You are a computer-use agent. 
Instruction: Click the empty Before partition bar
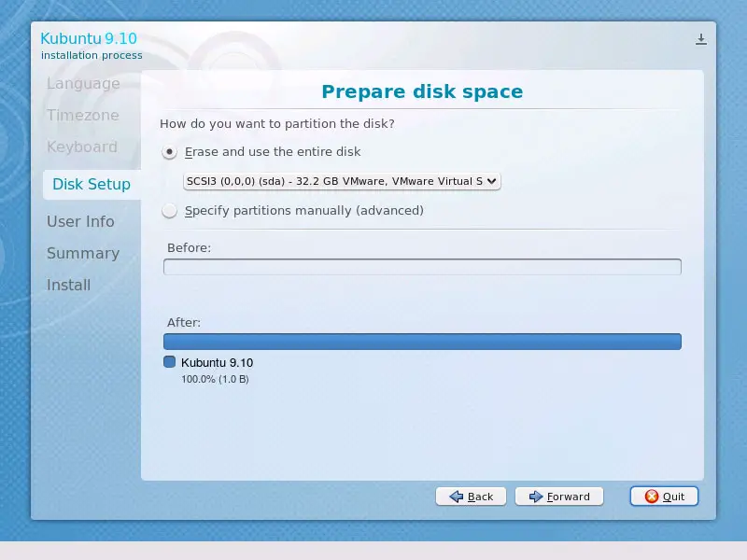tap(422, 267)
